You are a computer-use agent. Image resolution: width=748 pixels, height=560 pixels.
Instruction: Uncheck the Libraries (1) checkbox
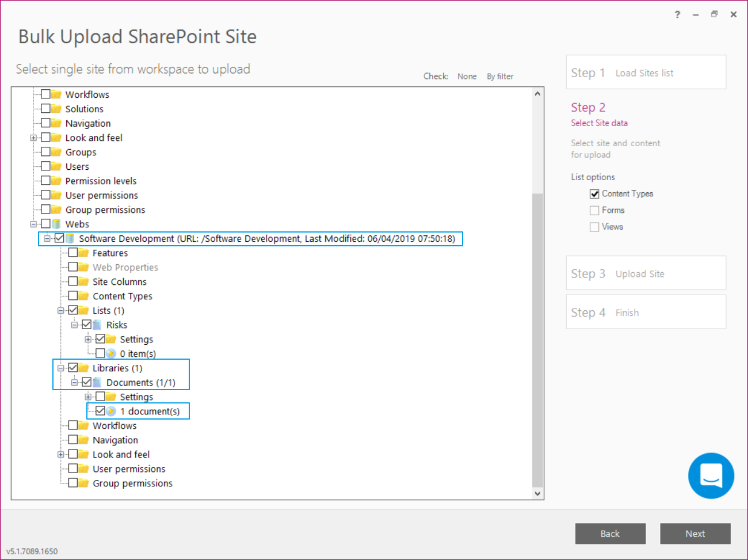(x=73, y=368)
